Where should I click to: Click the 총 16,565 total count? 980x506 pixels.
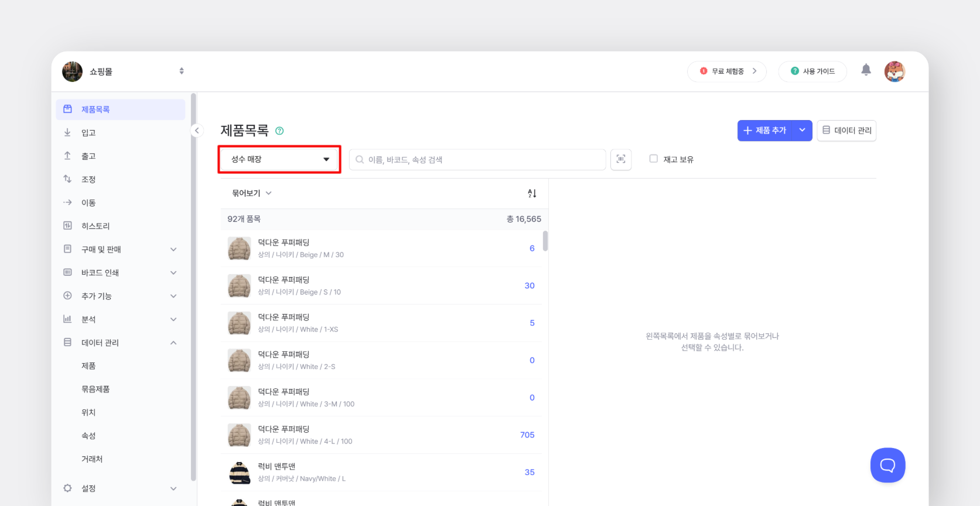point(524,219)
